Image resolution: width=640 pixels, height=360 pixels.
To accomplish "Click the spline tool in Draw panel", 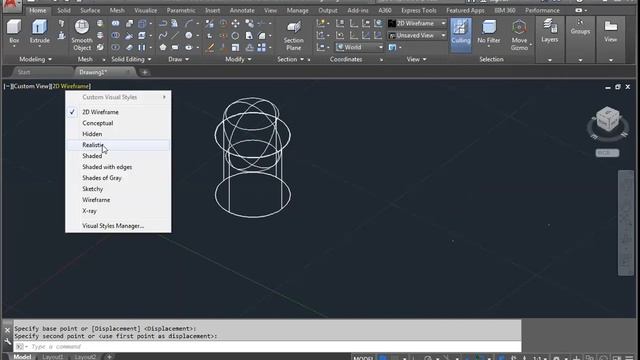I will point(163,36).
